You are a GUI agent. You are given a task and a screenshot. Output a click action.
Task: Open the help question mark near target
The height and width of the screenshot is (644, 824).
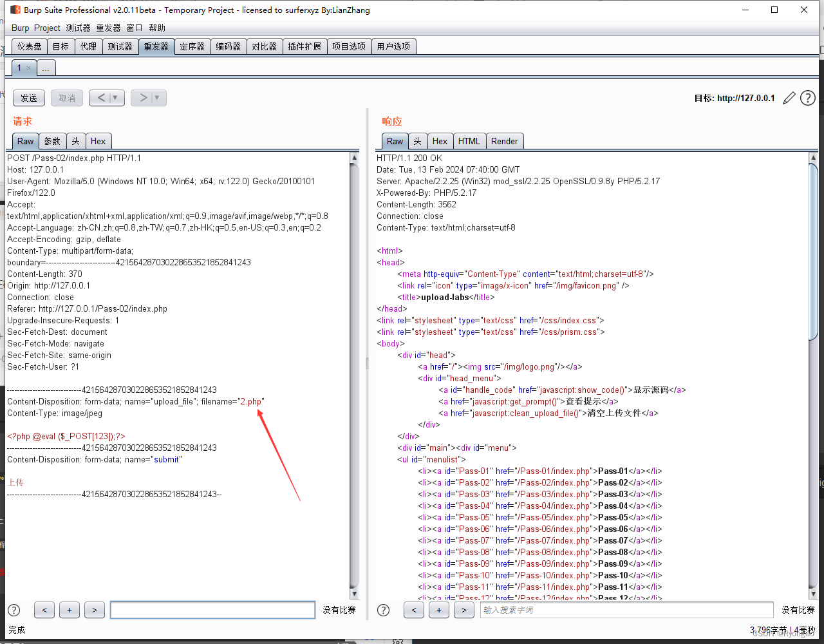[808, 98]
